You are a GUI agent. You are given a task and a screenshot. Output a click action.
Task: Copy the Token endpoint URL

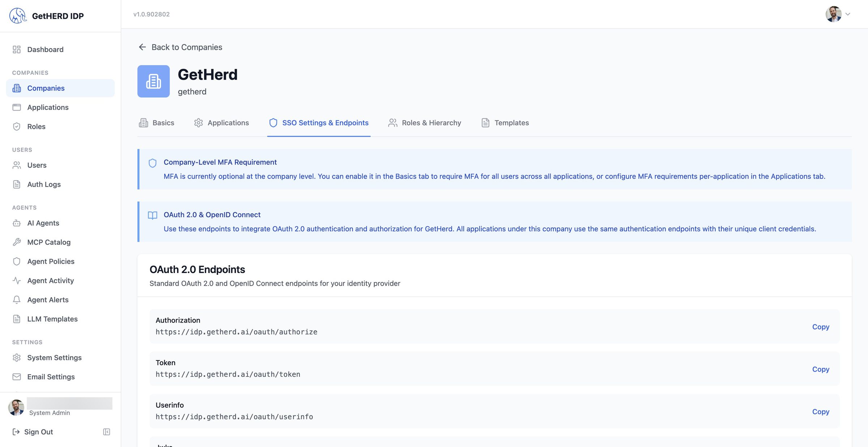tap(821, 369)
